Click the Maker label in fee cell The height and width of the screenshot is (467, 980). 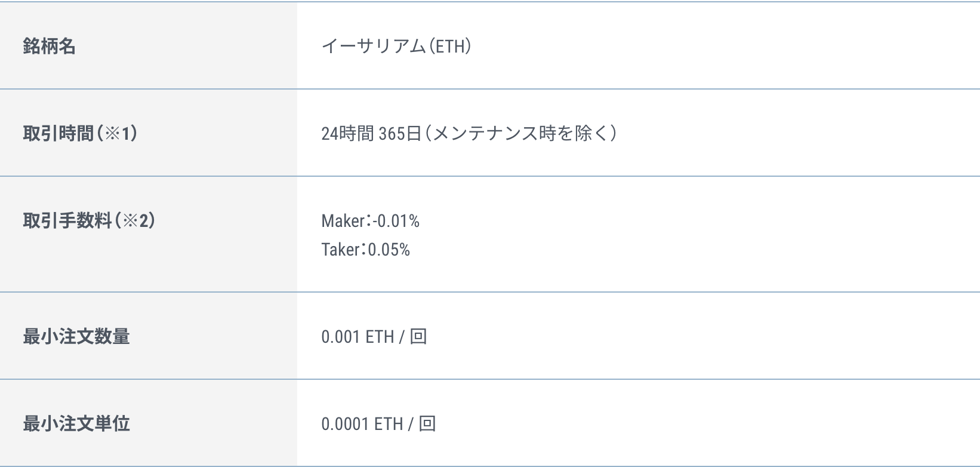(x=342, y=221)
